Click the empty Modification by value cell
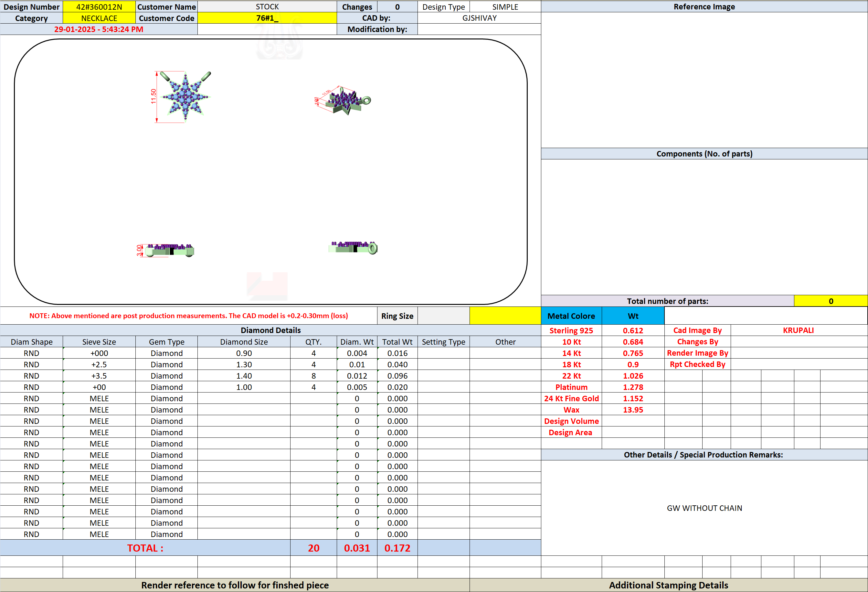The height and width of the screenshot is (592, 868). [x=479, y=29]
